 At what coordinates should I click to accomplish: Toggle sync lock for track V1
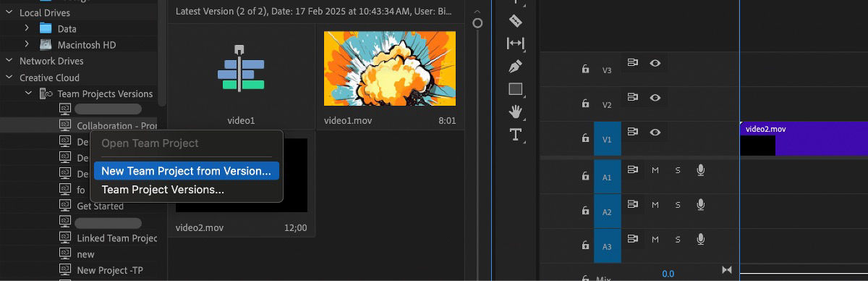[632, 132]
